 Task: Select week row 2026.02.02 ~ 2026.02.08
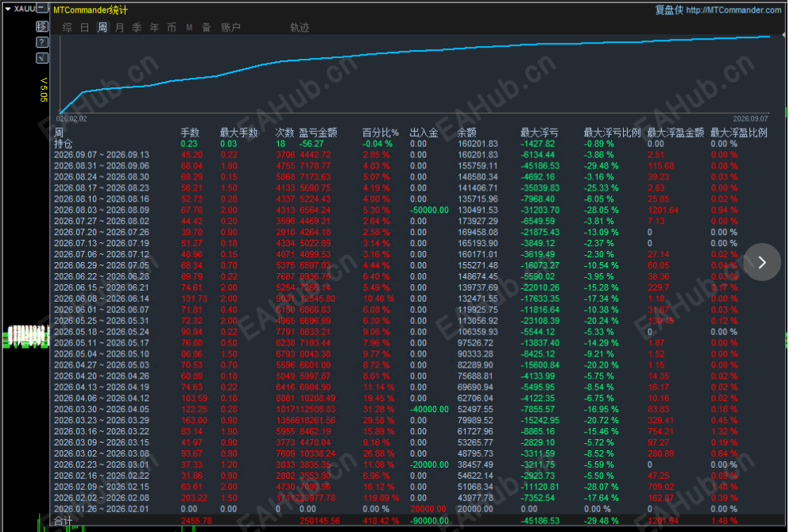point(102,498)
